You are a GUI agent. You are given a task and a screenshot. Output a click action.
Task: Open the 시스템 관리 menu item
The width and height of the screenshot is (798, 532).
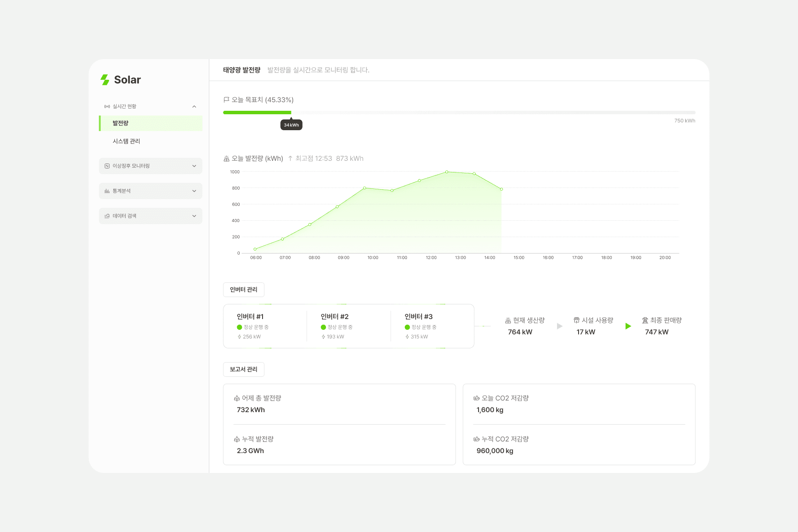[x=126, y=141]
